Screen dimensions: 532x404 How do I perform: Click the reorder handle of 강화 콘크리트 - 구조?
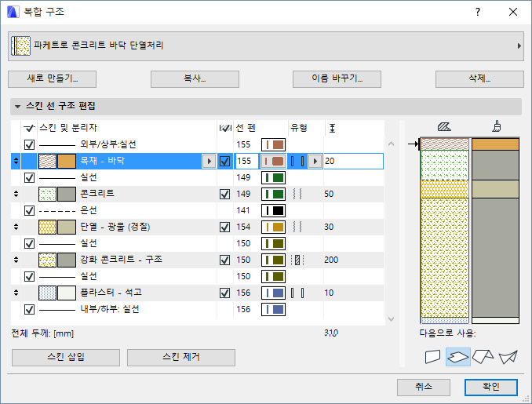16,260
